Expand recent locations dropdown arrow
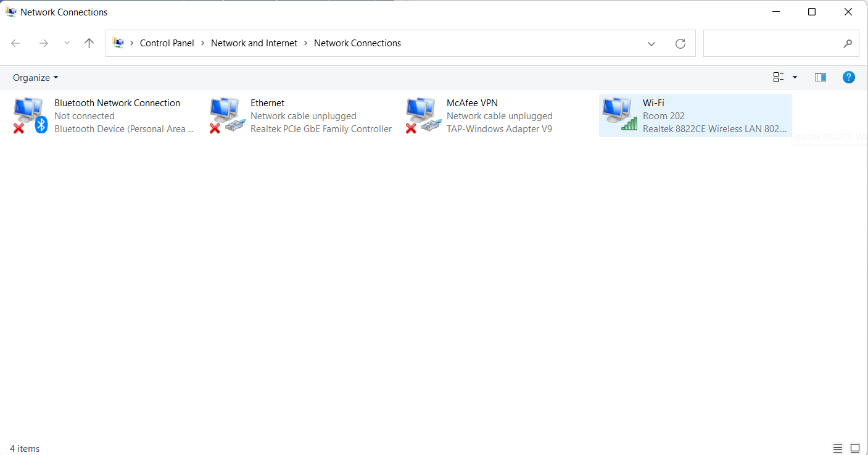This screenshot has width=868, height=455. 67,43
